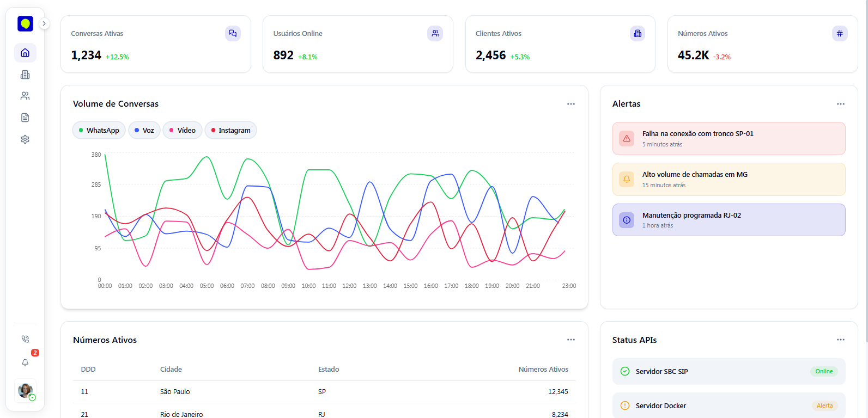Click the phone call icon in sidebar

point(25,339)
